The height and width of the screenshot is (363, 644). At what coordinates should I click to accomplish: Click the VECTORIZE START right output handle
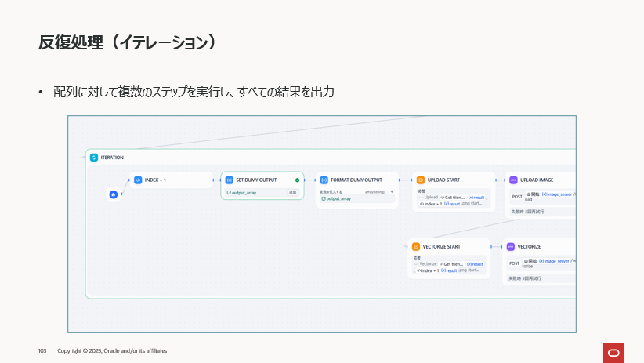point(491,247)
